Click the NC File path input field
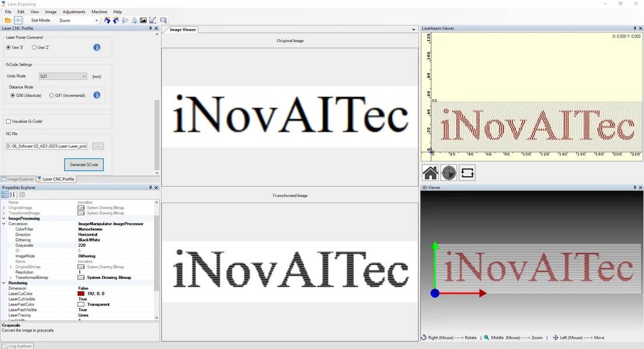 pos(46,146)
